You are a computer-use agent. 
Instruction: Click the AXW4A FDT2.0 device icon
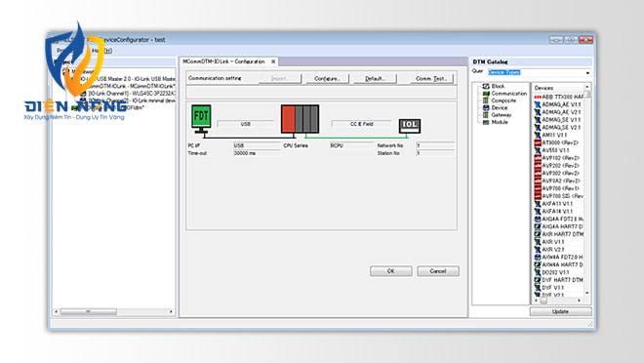tap(538, 257)
